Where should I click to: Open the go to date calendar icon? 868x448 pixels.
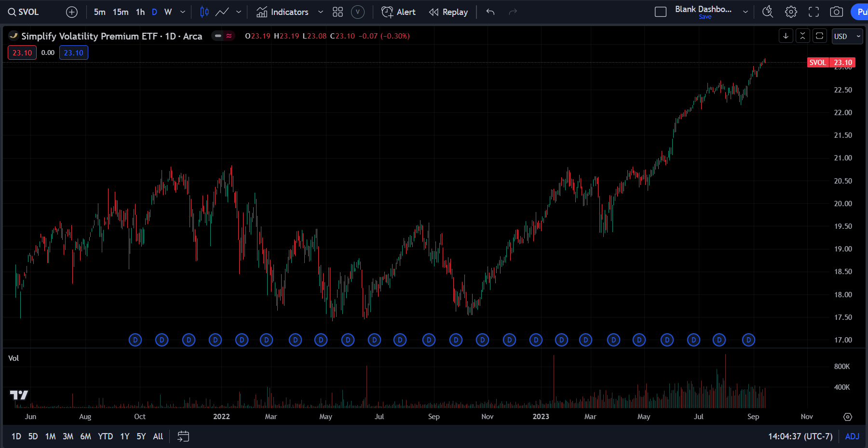coord(183,436)
